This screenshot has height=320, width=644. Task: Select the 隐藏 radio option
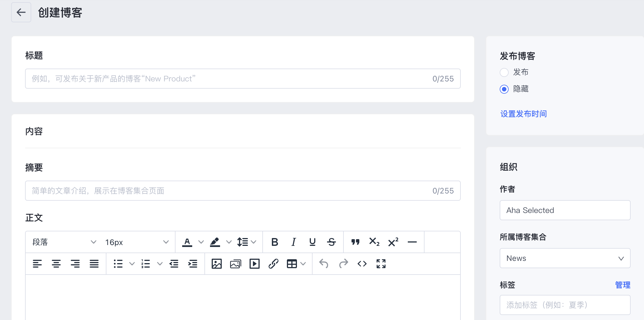click(x=504, y=89)
